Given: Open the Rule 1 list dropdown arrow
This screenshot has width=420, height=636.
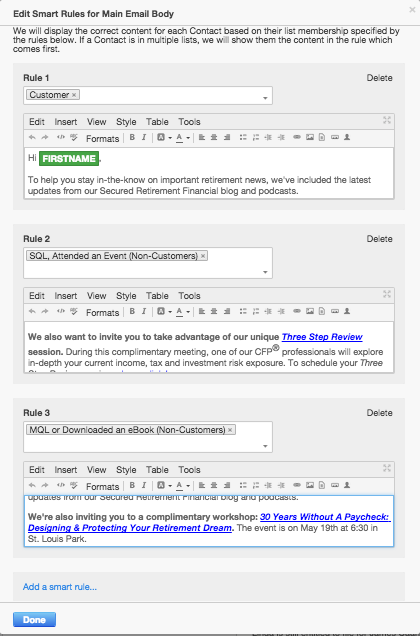Looking at the screenshot, I should [265, 98].
